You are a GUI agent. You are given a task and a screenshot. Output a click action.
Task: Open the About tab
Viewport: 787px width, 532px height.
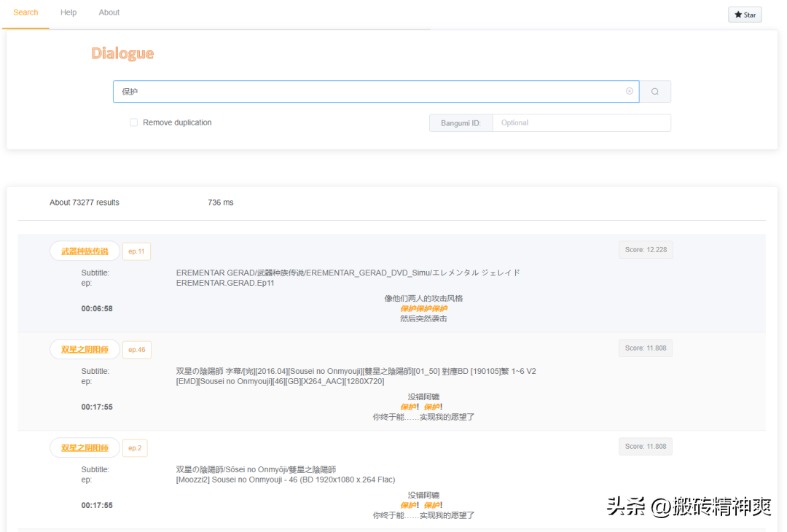pyautogui.click(x=109, y=12)
